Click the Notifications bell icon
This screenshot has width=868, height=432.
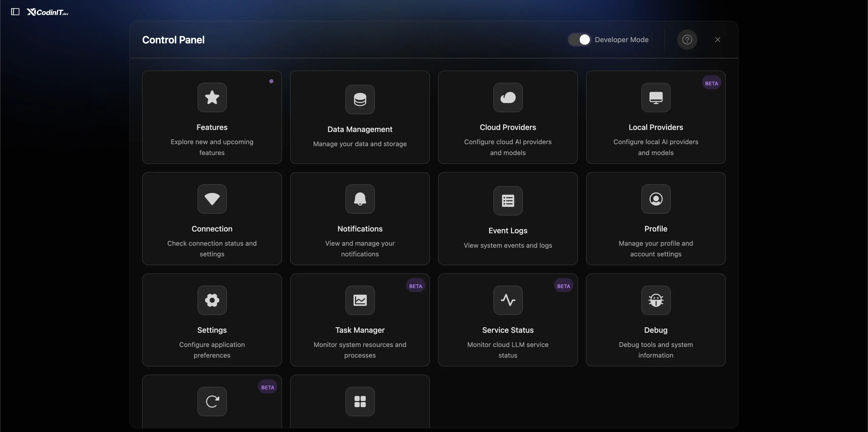tap(360, 199)
